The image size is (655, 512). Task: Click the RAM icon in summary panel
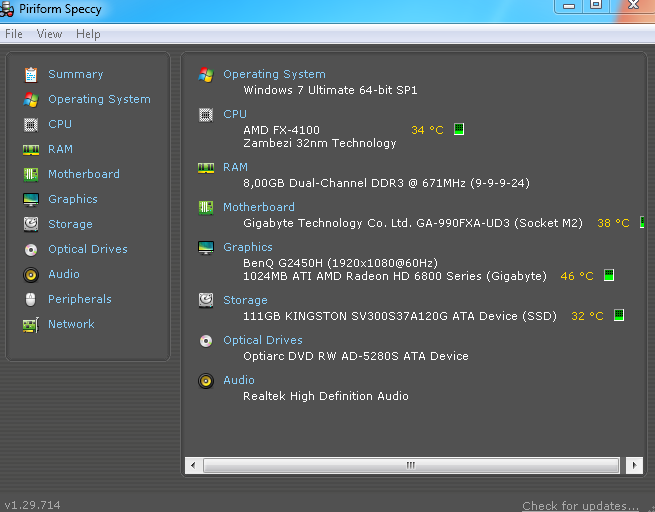(x=206, y=168)
